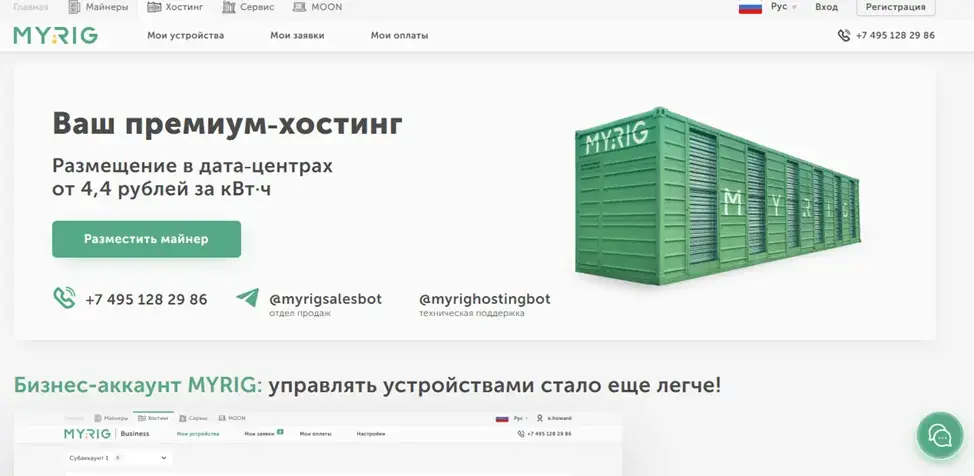The height and width of the screenshot is (476, 974).
Task: Click the MYRIG logo in header
Action: [55, 35]
